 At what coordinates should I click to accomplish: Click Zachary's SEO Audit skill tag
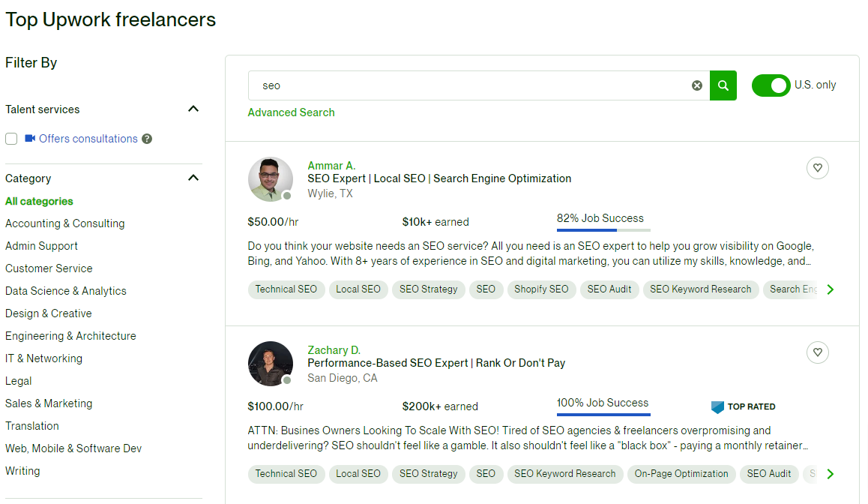tap(769, 473)
